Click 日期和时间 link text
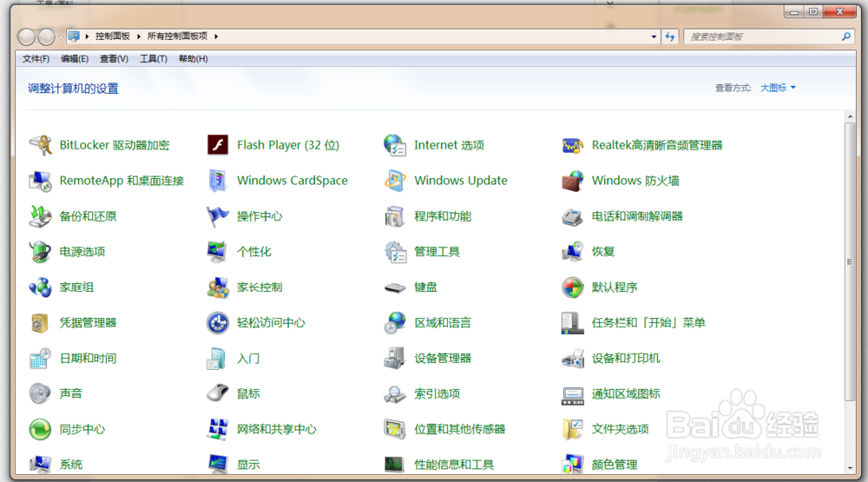Viewport: 868px width, 482px height. coord(88,358)
